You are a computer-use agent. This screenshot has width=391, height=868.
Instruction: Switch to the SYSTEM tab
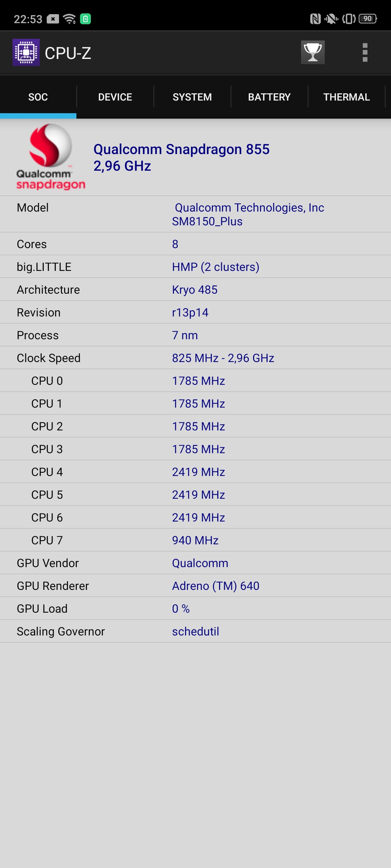[192, 97]
